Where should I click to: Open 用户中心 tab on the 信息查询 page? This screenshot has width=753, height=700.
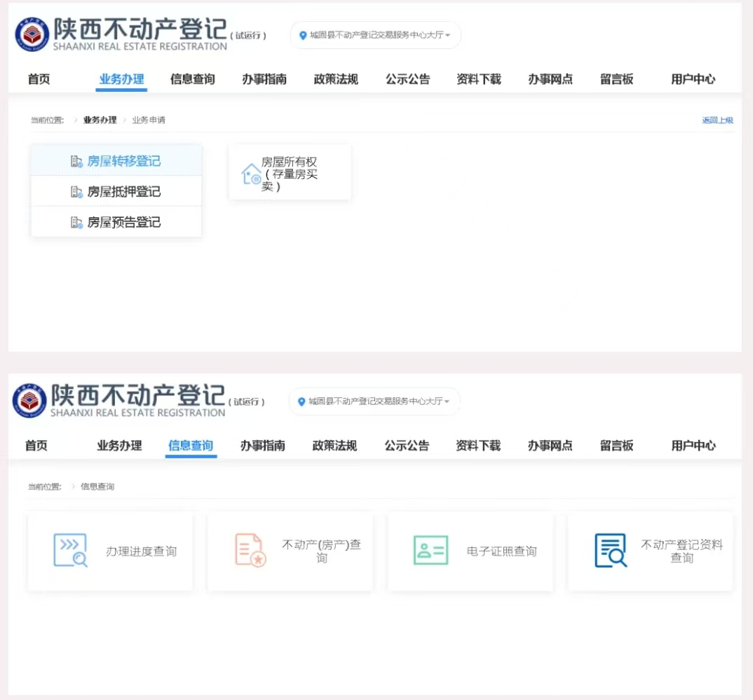(693, 446)
